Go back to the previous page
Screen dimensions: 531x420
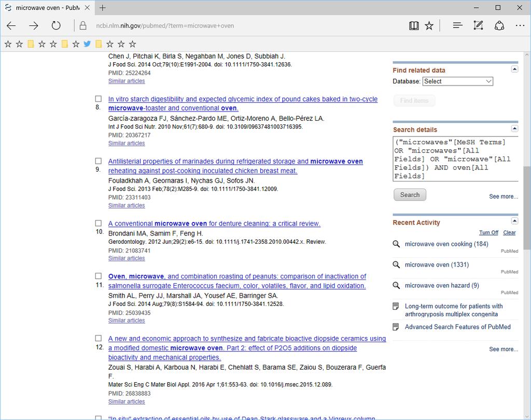(x=11, y=26)
